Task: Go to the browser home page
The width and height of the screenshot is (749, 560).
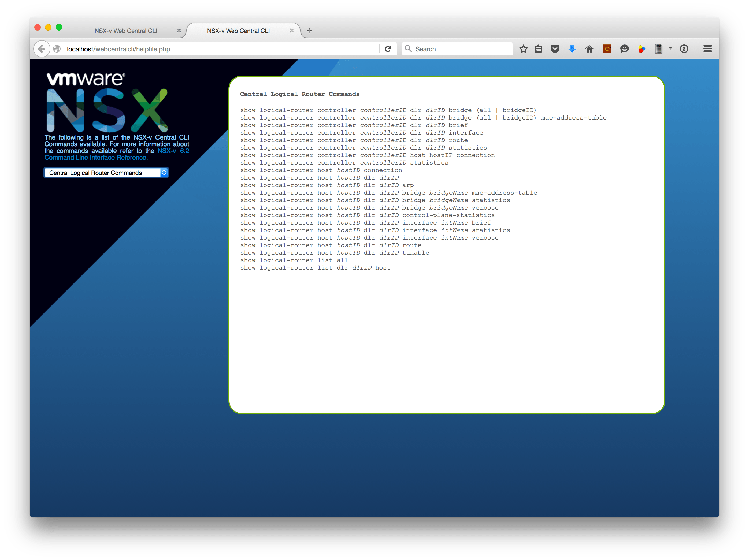Action: click(589, 49)
